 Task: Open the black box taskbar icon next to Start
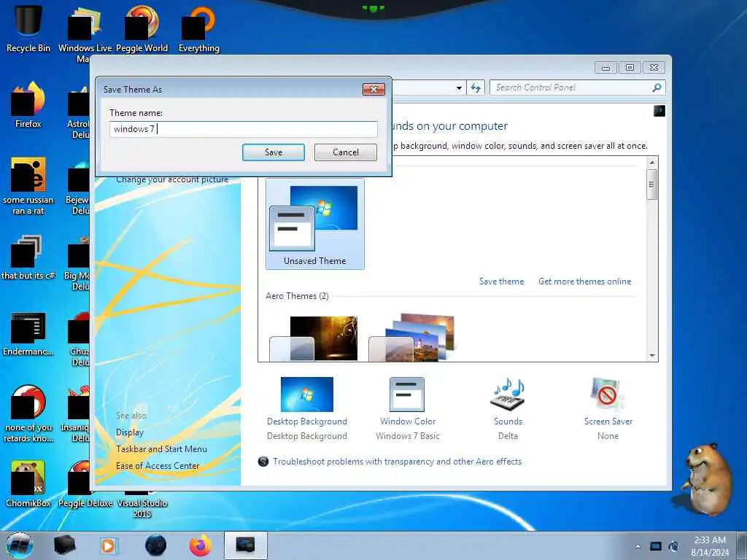point(64,545)
